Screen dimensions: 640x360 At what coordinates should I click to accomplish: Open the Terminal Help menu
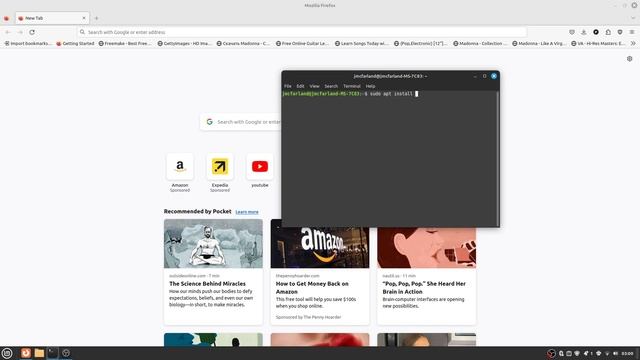[370, 86]
